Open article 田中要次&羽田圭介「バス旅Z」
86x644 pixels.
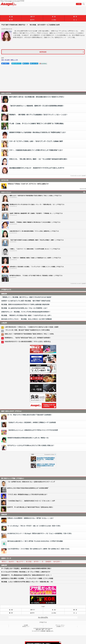(36, 276)
